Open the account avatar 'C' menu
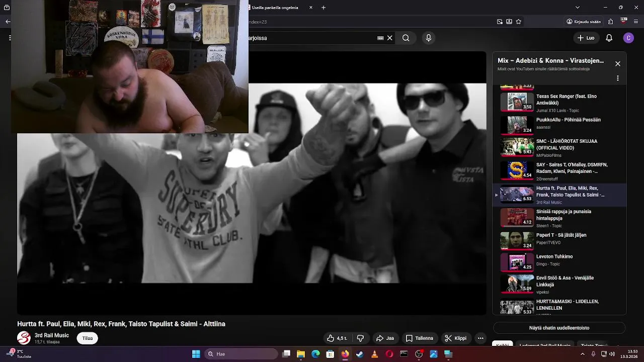The height and width of the screenshot is (362, 644). [x=628, y=38]
